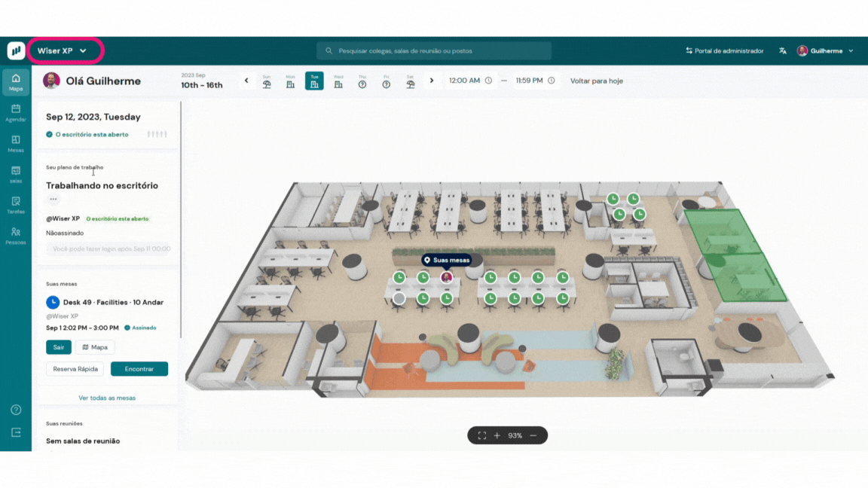
Task: Go to the Agendar section in the sidebar
Action: coord(16,113)
